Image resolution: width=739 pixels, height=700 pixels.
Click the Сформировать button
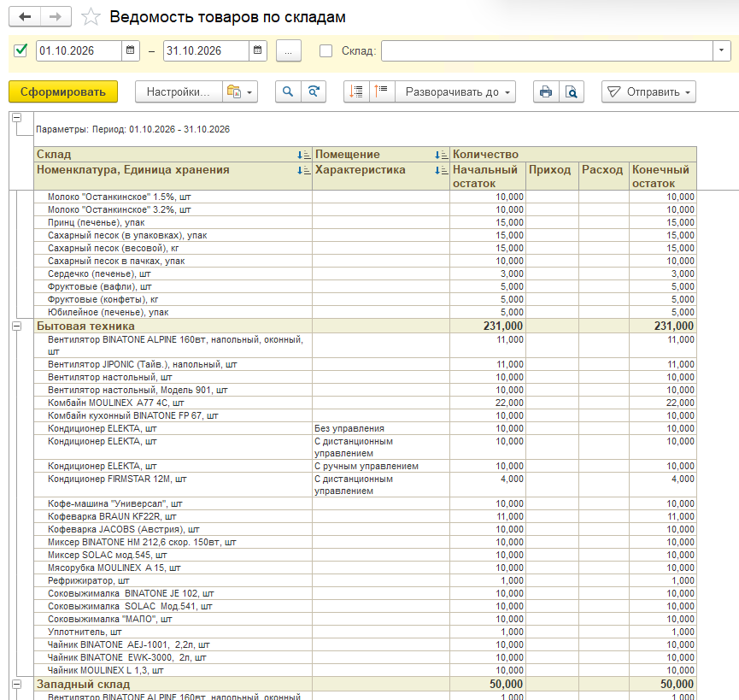(x=63, y=91)
